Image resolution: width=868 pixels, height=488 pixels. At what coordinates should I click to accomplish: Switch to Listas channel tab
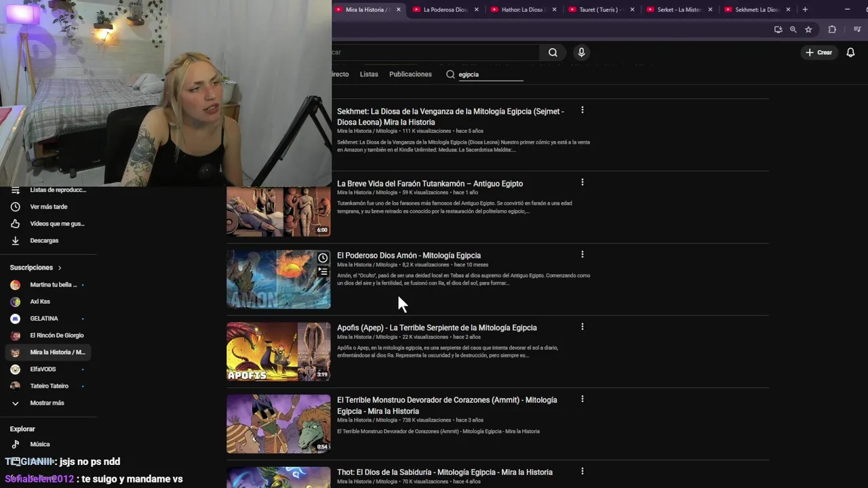(369, 74)
